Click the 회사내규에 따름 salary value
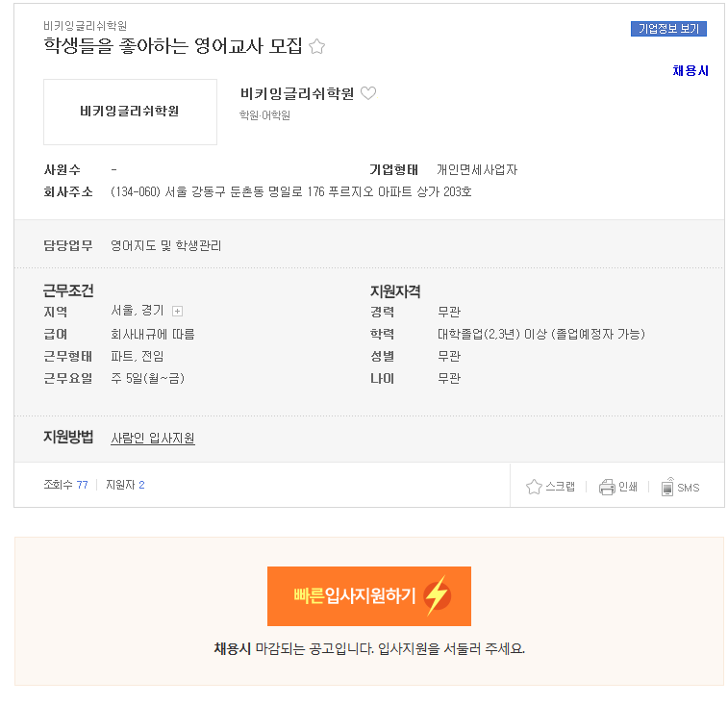 (153, 334)
